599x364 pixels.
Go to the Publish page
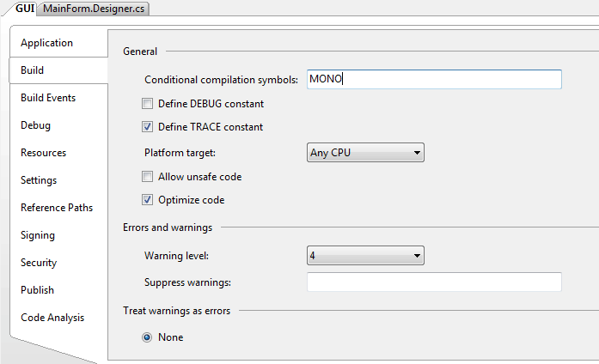click(37, 290)
